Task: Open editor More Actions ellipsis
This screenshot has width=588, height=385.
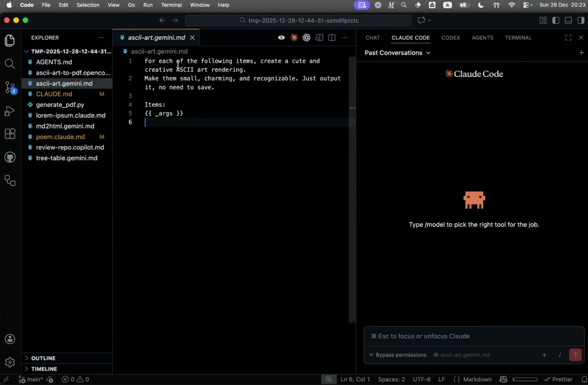Action: [x=345, y=38]
